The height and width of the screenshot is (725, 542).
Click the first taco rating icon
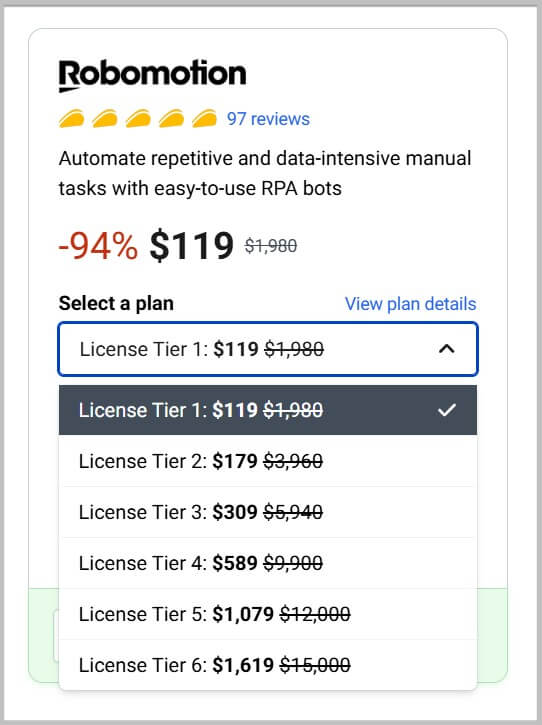(x=71, y=118)
